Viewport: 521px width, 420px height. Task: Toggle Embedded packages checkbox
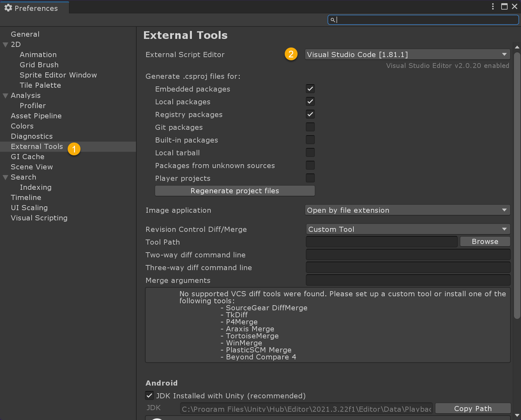click(x=310, y=89)
